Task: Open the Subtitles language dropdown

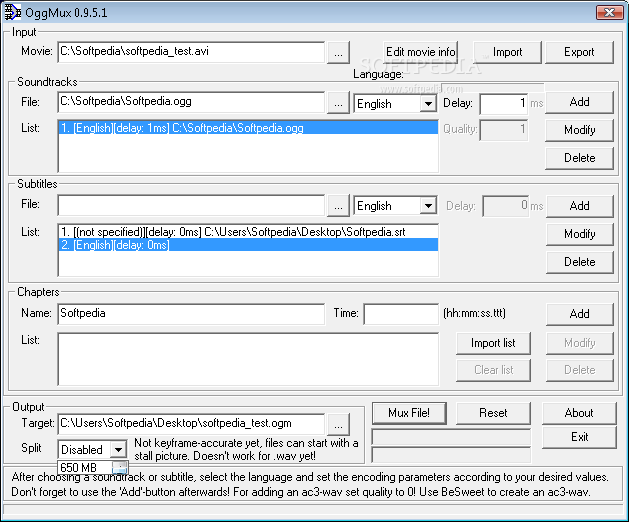Action: (428, 206)
